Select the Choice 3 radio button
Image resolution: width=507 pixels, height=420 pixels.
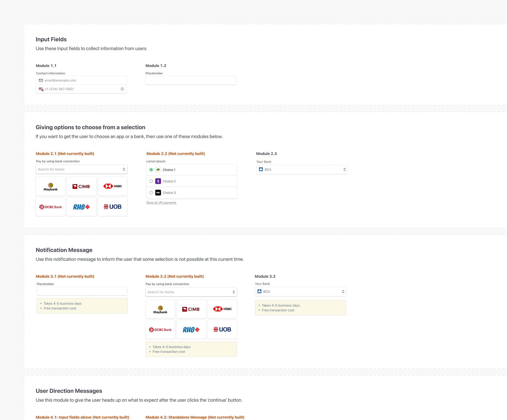(x=151, y=193)
